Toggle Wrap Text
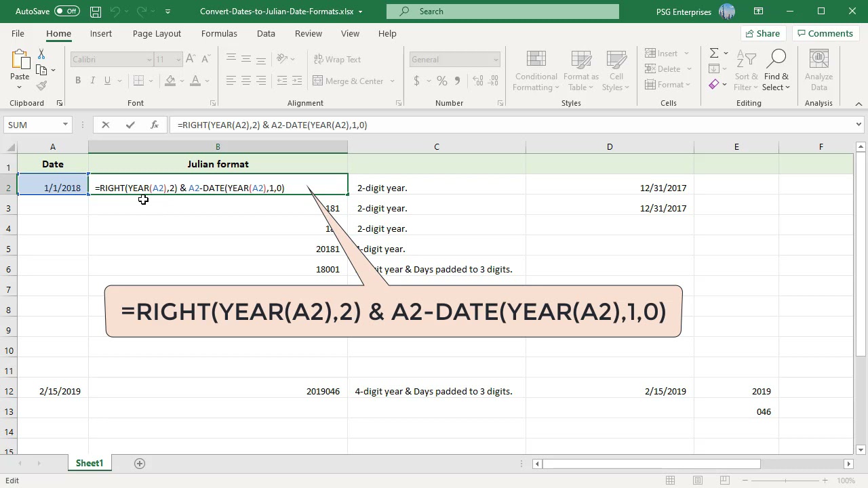Screen dimensions: 868x488 (x=337, y=60)
